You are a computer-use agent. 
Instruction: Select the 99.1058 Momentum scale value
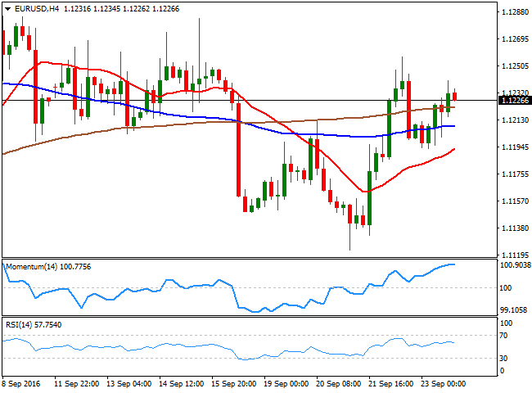click(514, 309)
